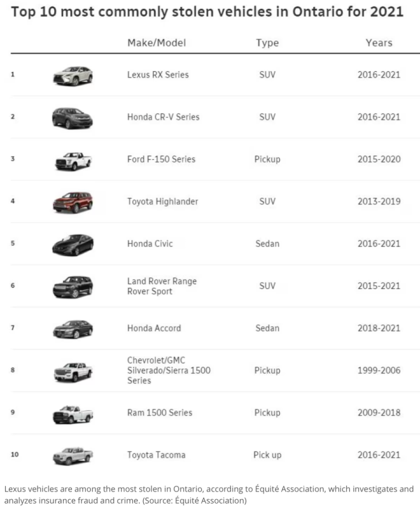The width and height of the screenshot is (420, 510).
Task: Click the Toyota Tacoma model name
Action: (157, 455)
